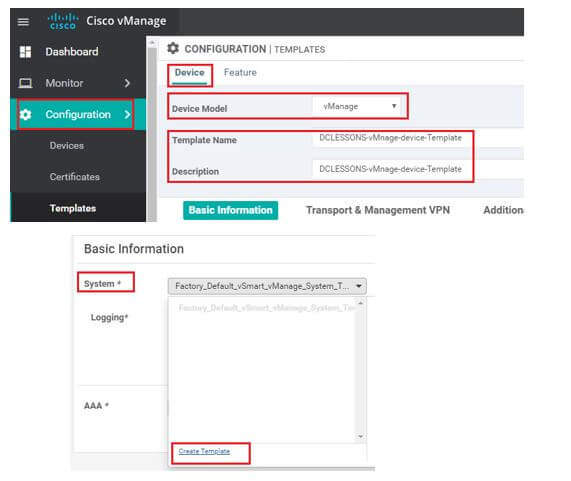The width and height of the screenshot is (571, 481).
Task: Switch to the Feature tab
Action: [240, 72]
